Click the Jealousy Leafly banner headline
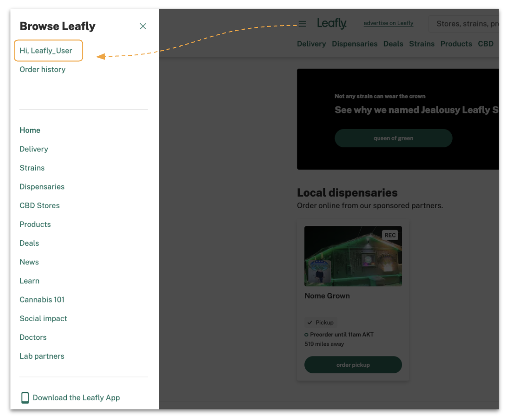This screenshot has height=420, width=508. tap(416, 110)
